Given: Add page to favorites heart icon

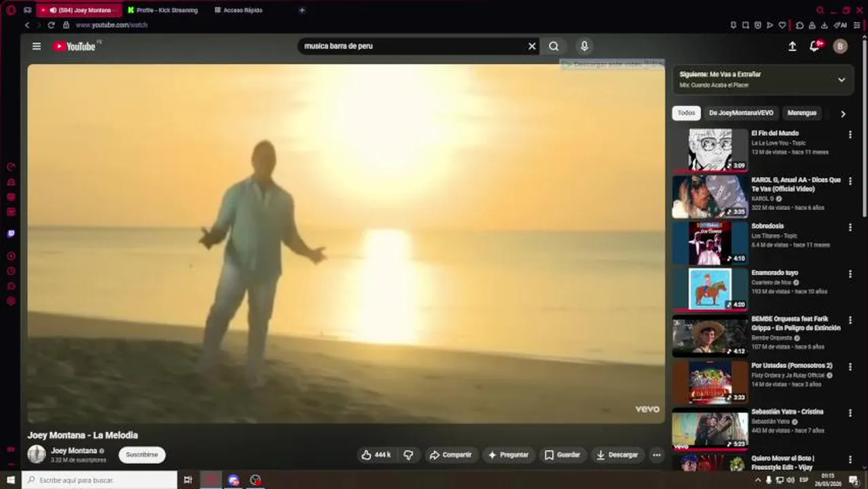Looking at the screenshot, I should (782, 25).
